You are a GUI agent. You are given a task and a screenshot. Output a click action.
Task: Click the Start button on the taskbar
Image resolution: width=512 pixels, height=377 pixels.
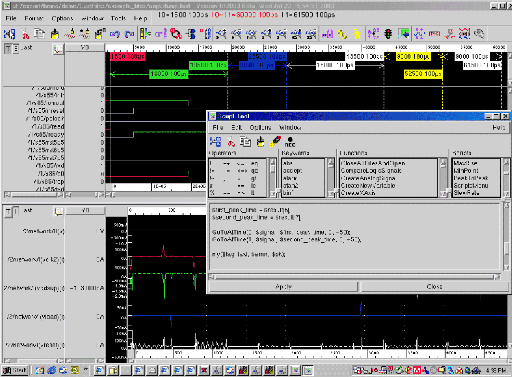point(15,370)
